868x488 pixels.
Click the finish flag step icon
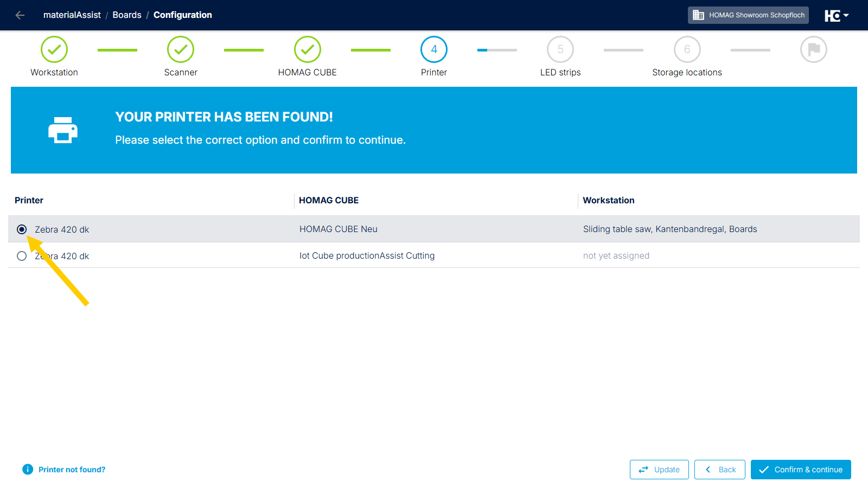point(814,49)
